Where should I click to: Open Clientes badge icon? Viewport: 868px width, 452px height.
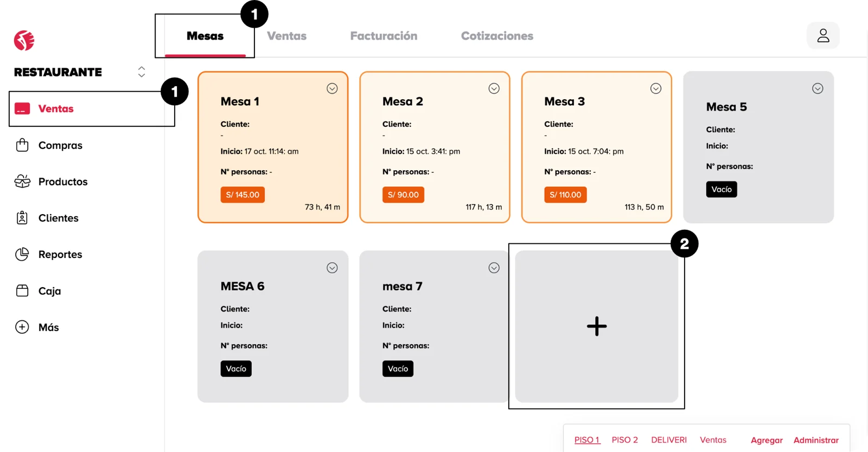pos(22,218)
